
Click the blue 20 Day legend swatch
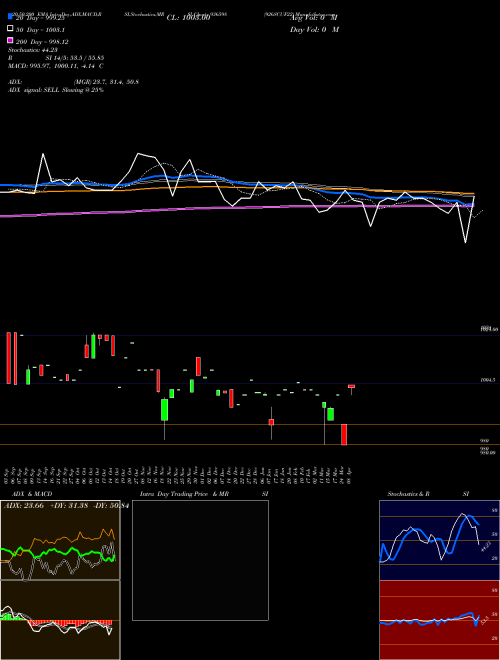[x=11, y=17]
